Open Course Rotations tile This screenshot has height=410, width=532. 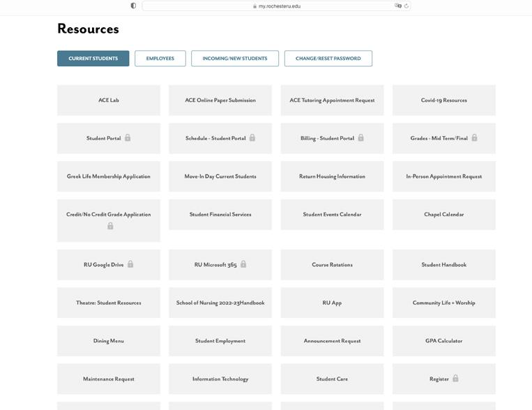[332, 265]
